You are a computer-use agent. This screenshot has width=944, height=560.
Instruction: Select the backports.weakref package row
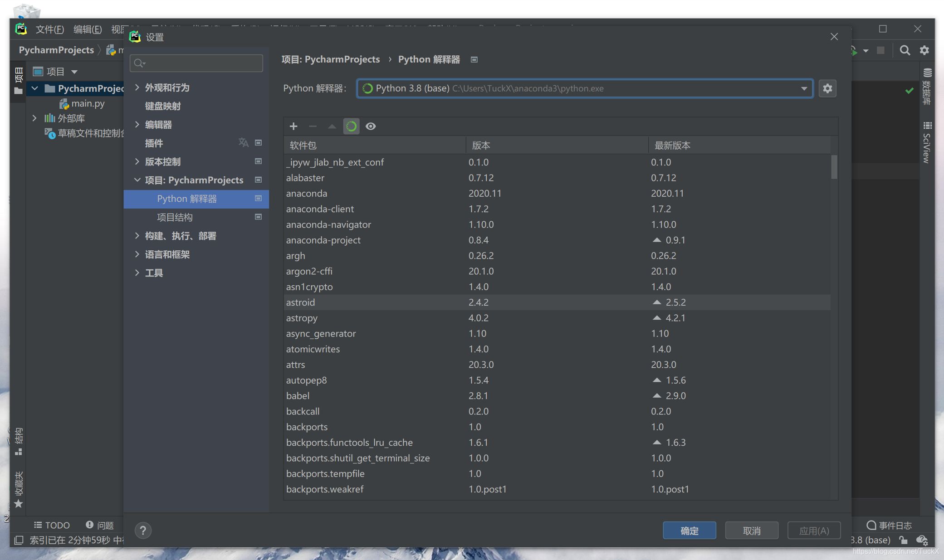pos(557,489)
